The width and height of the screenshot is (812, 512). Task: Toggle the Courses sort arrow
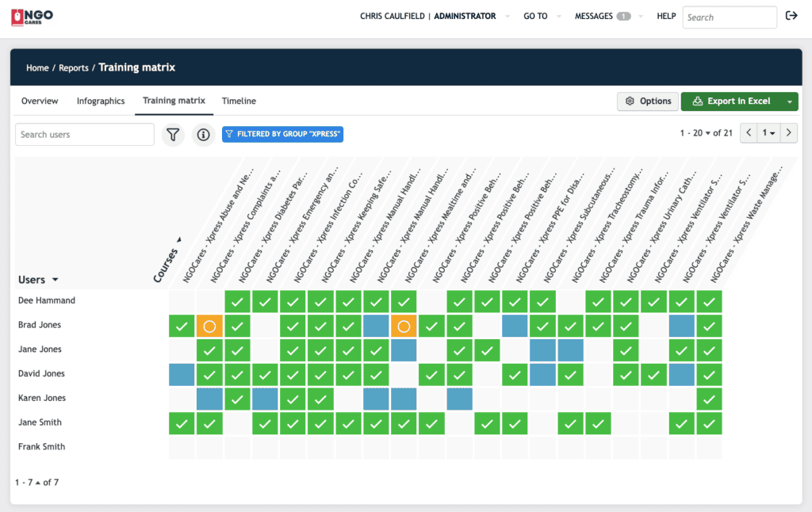coord(179,239)
